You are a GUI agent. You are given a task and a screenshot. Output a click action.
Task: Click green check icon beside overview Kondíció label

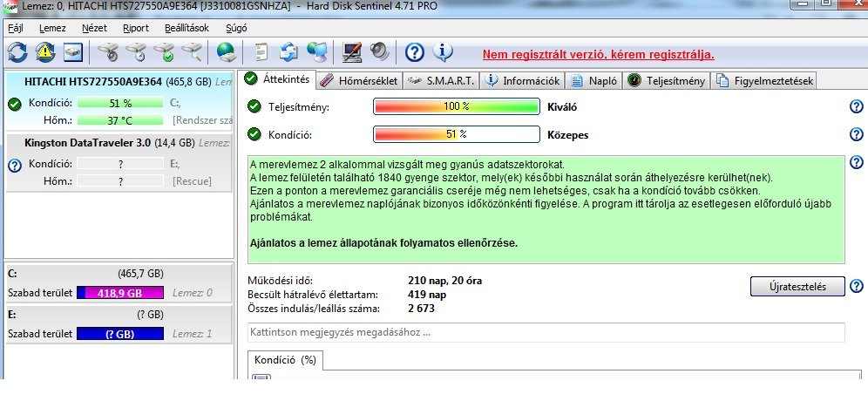point(254,134)
